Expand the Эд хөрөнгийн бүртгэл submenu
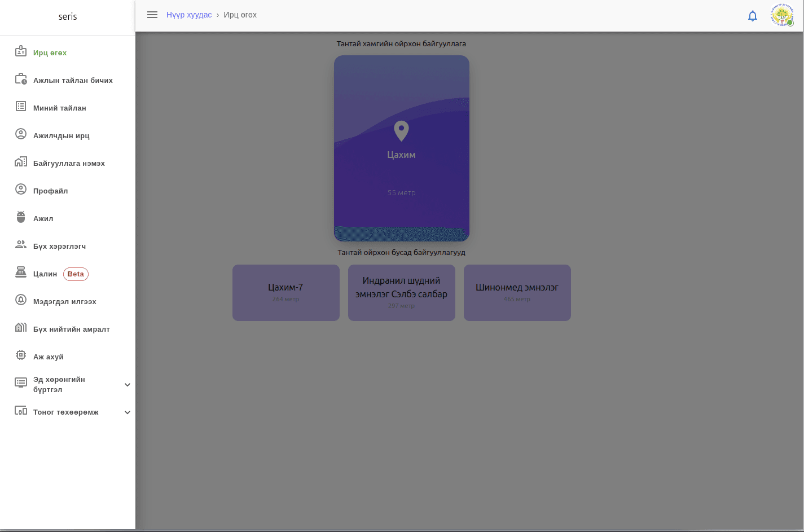This screenshot has width=804, height=532. pos(127,385)
